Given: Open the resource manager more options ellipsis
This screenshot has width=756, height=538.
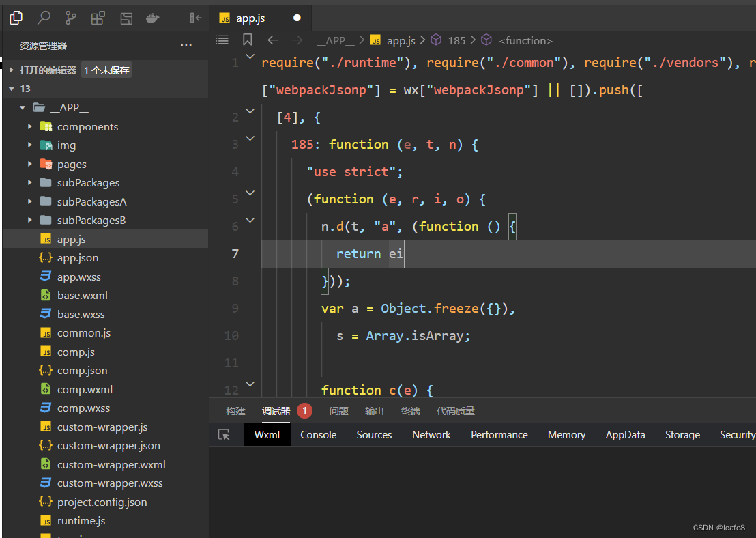Looking at the screenshot, I should (x=186, y=45).
